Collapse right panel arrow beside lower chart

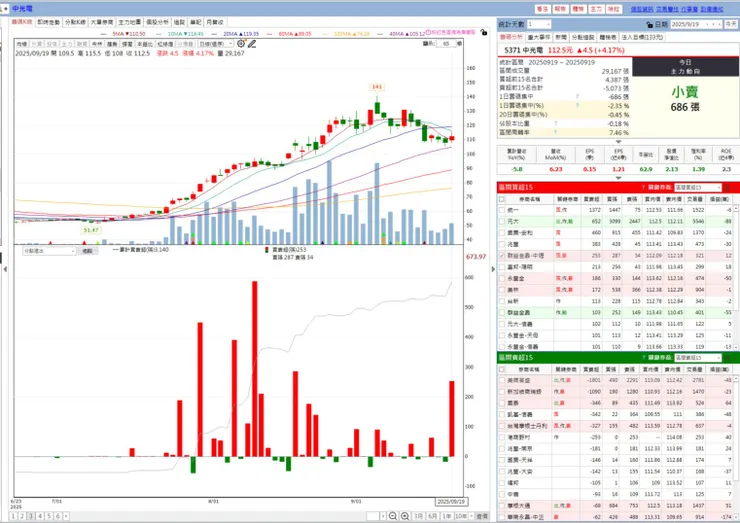pyautogui.click(x=493, y=269)
